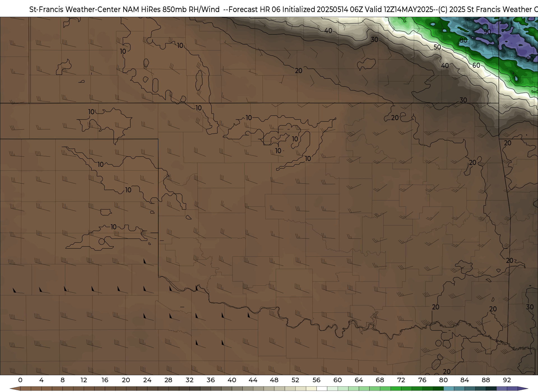Click the "36" tick label on the color scale
This screenshot has width=538, height=392.
[211, 380]
